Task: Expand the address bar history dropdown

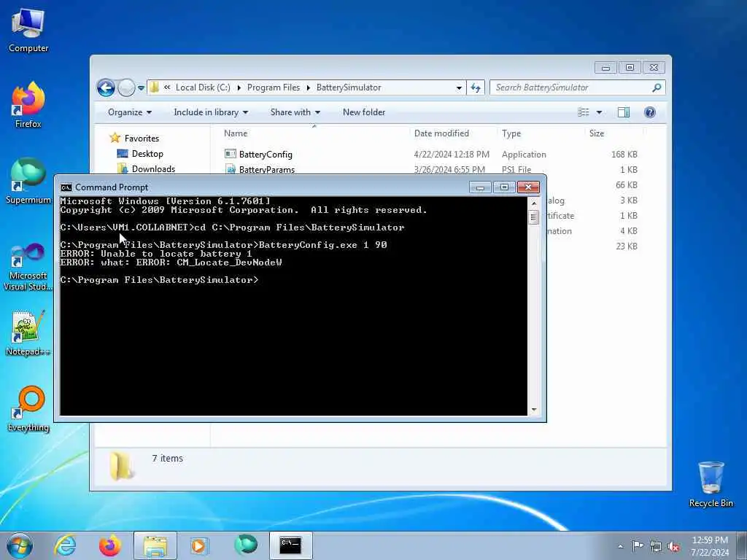Action: click(459, 87)
